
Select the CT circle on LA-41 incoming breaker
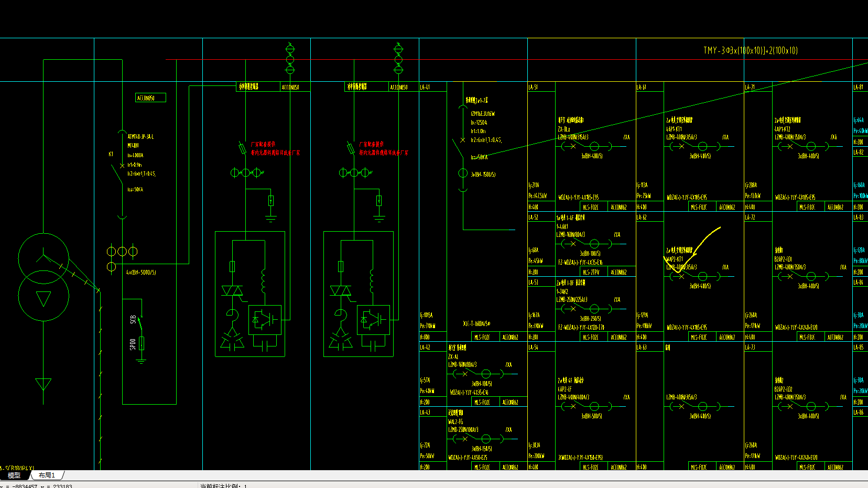pyautogui.click(x=463, y=173)
